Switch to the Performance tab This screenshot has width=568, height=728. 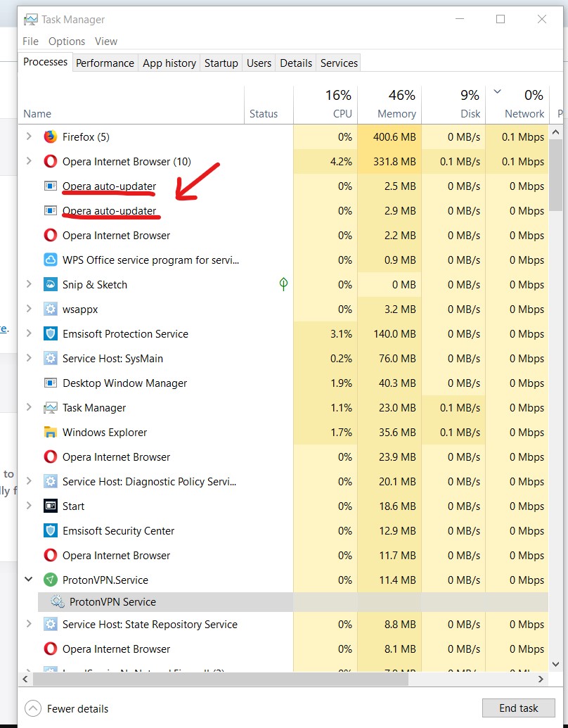pos(105,63)
